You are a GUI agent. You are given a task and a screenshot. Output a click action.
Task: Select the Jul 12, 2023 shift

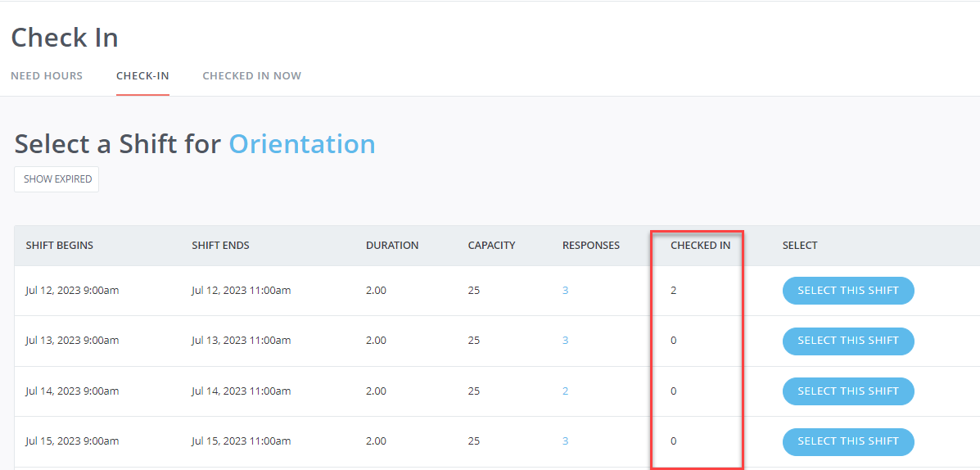pyautogui.click(x=848, y=291)
